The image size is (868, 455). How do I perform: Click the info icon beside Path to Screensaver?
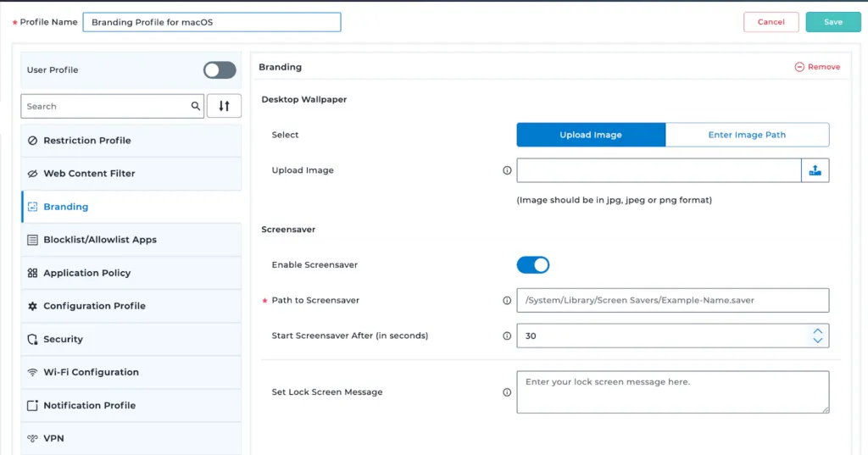pyautogui.click(x=507, y=301)
